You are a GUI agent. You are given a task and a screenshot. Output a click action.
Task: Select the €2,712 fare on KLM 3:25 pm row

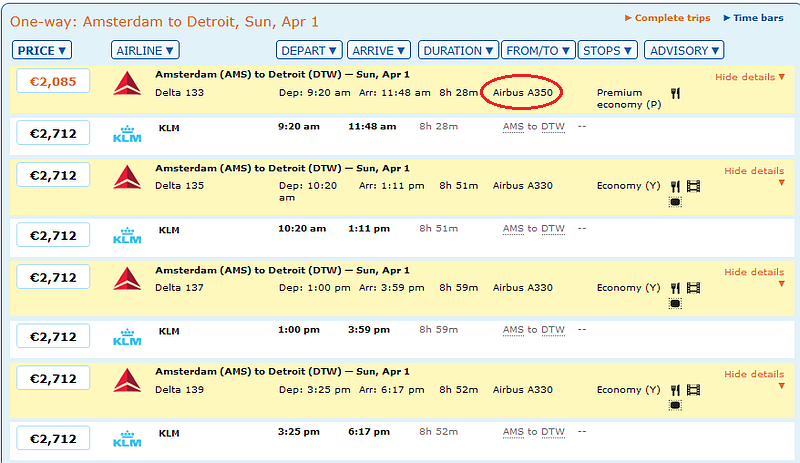coord(53,438)
